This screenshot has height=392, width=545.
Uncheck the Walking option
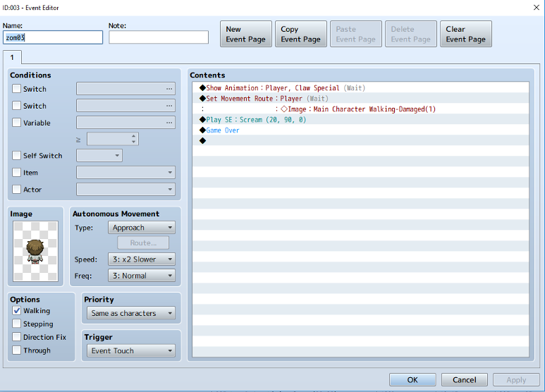pyautogui.click(x=16, y=310)
